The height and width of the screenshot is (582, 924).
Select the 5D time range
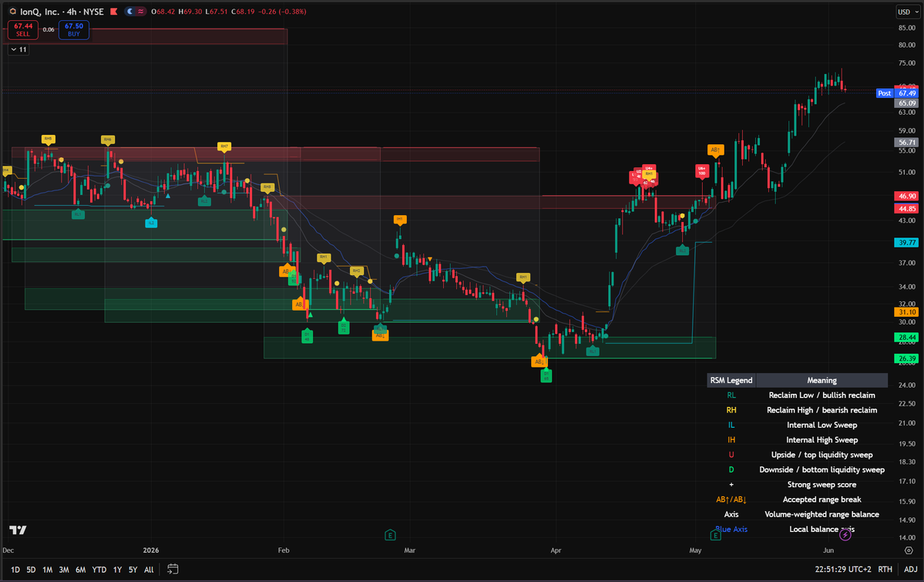[32, 570]
